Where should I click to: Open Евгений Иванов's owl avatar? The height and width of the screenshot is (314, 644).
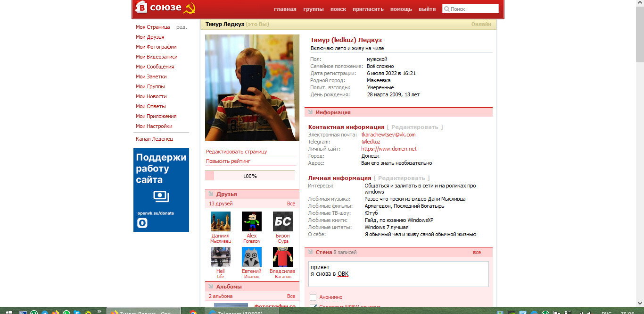pos(252,257)
